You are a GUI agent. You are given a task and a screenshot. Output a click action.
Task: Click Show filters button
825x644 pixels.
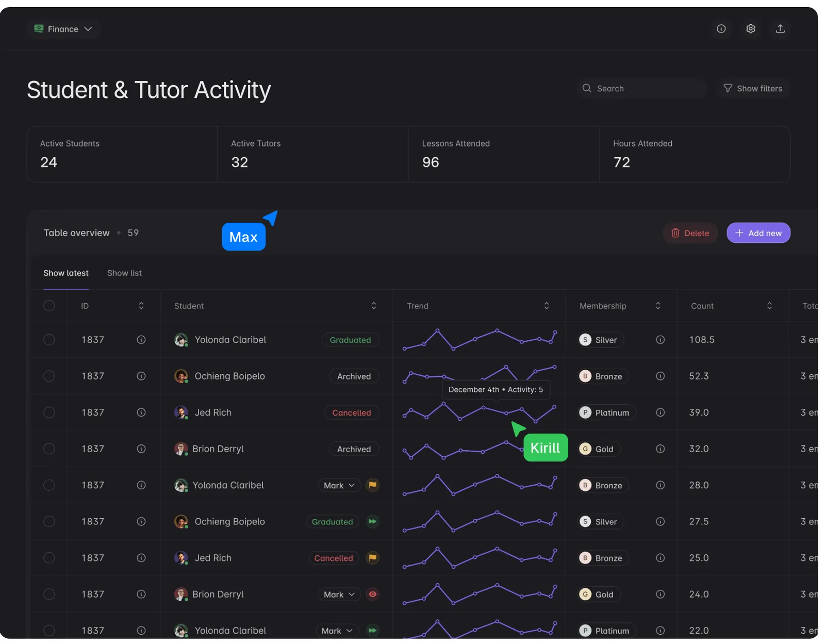[x=753, y=88]
